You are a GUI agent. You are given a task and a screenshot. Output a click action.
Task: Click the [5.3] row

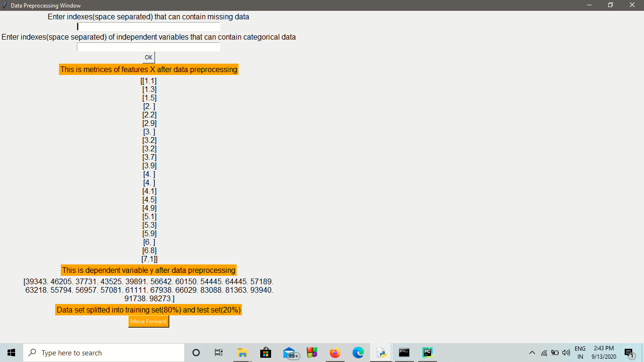pyautogui.click(x=149, y=225)
